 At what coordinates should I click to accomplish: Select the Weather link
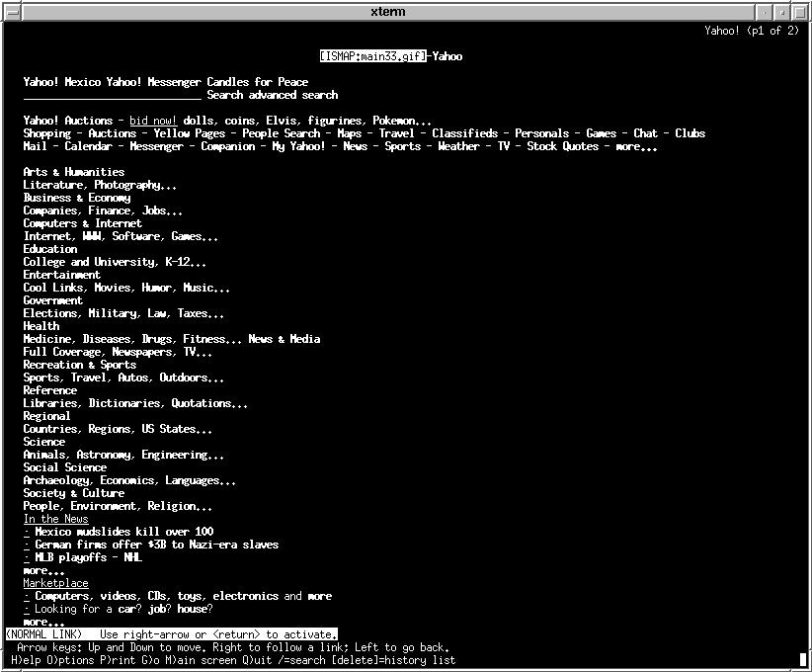point(458,147)
